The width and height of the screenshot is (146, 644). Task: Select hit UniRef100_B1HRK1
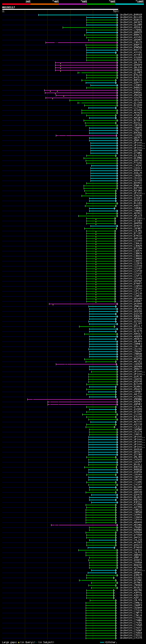click(x=131, y=387)
